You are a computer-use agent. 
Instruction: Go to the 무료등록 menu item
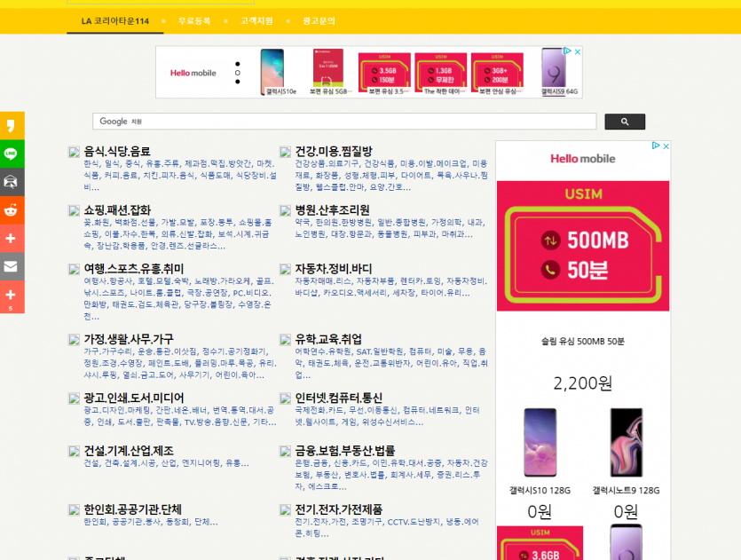click(194, 20)
